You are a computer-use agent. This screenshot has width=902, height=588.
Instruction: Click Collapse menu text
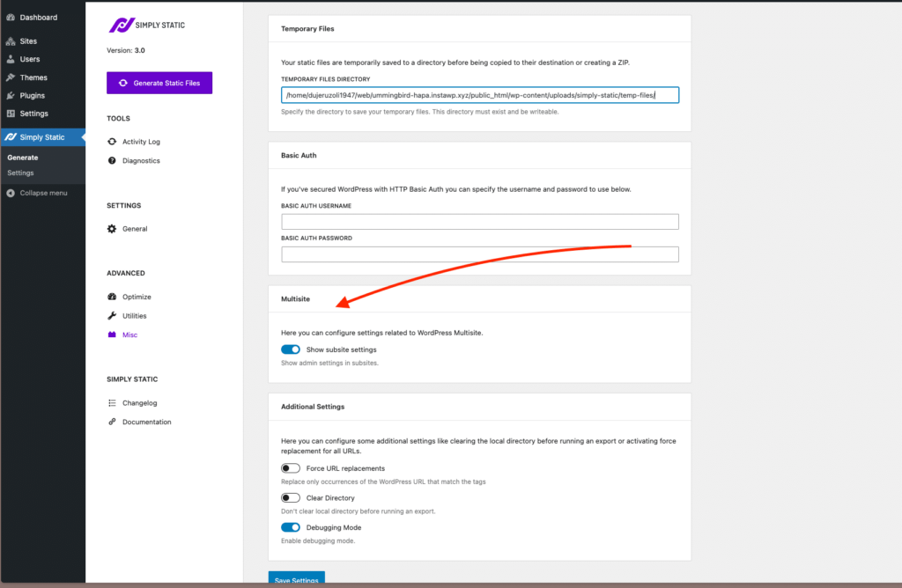43,193
